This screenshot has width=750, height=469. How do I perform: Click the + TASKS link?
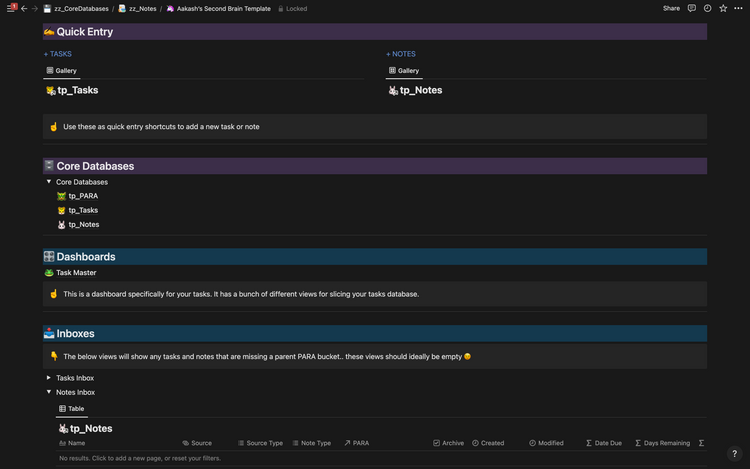tap(57, 54)
